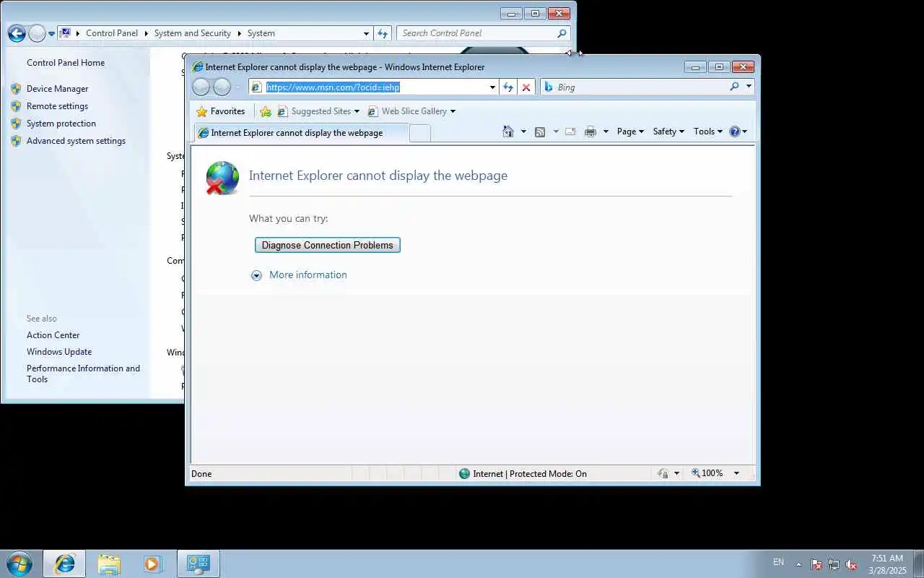This screenshot has width=924, height=578.
Task: Open a new blank tab
Action: pyautogui.click(x=420, y=133)
